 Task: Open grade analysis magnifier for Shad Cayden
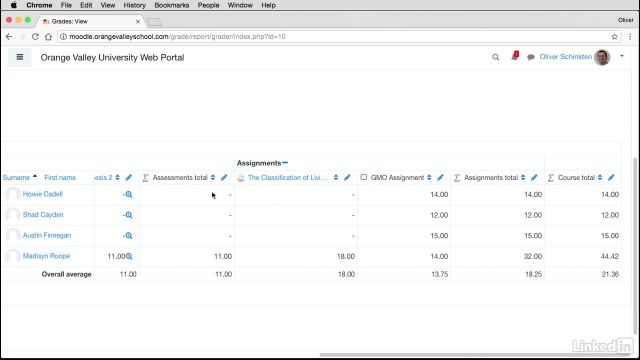(x=129, y=215)
